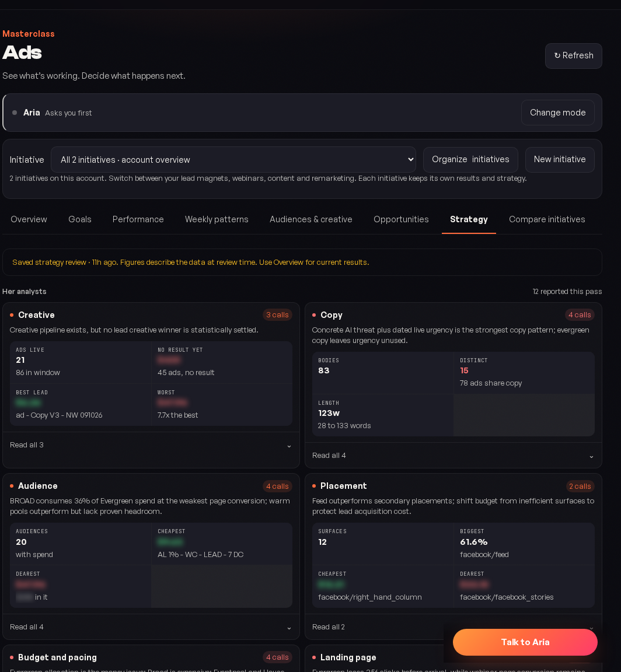Click Organize initiatives button

pos(470,159)
